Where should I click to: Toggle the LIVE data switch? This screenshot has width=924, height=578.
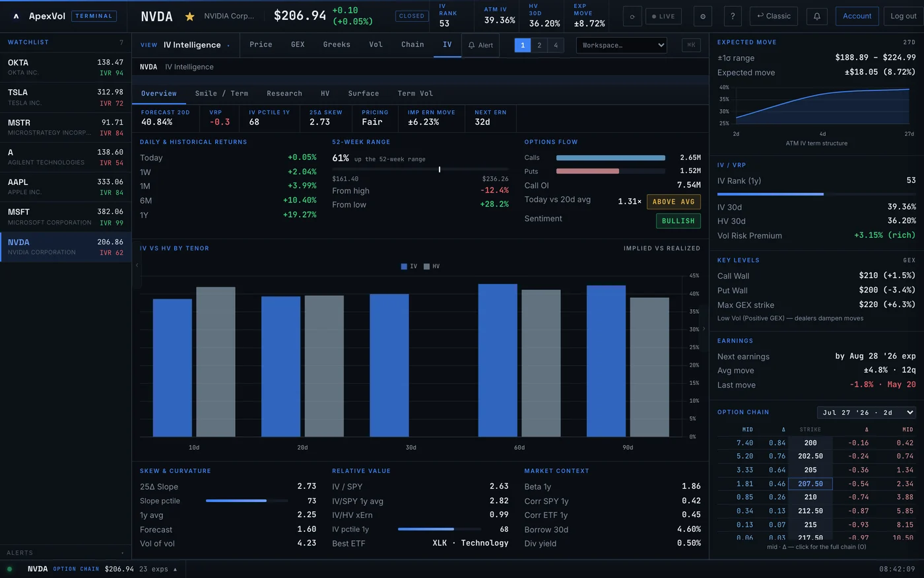click(x=663, y=16)
